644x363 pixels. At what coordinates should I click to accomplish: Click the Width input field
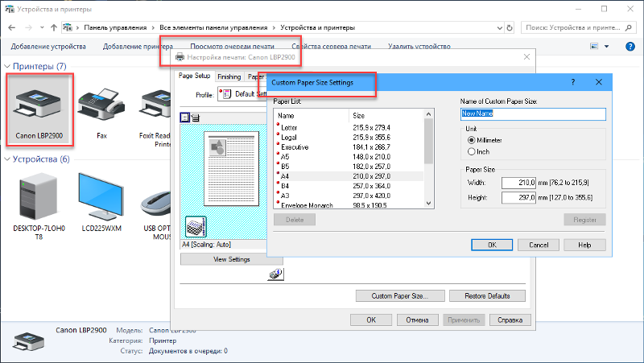click(x=518, y=182)
